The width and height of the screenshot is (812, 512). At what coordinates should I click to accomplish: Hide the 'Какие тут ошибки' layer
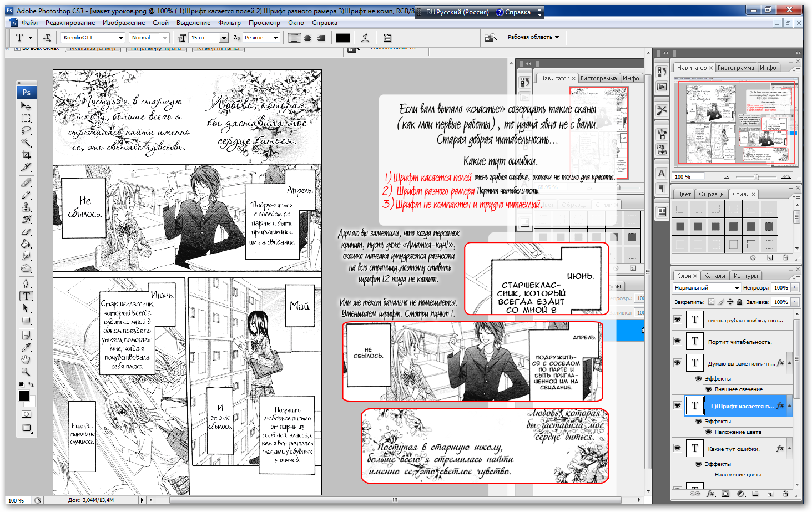click(x=677, y=448)
